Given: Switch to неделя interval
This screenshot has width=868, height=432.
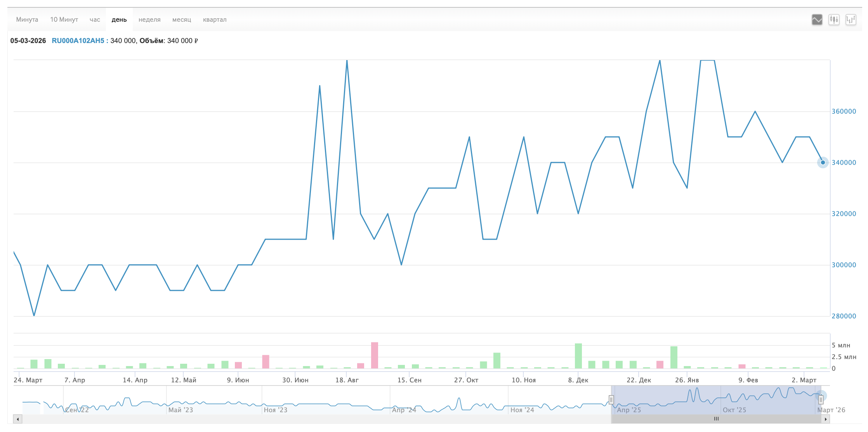Looking at the screenshot, I should tap(149, 20).
